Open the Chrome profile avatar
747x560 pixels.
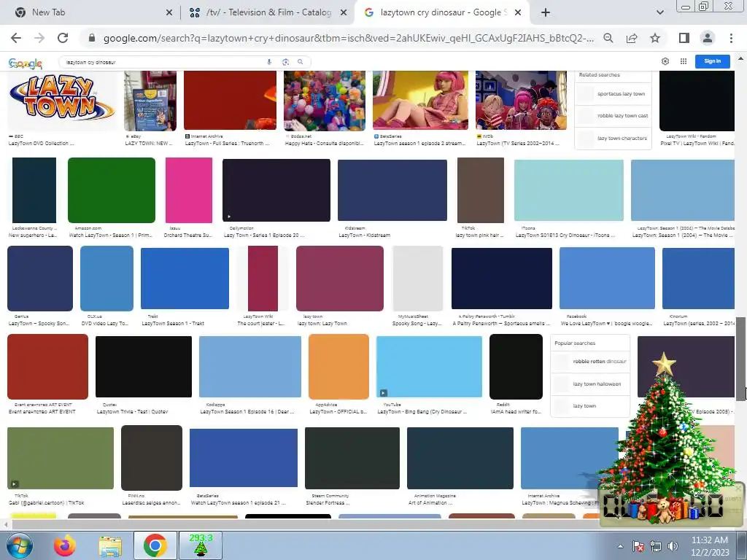click(708, 38)
